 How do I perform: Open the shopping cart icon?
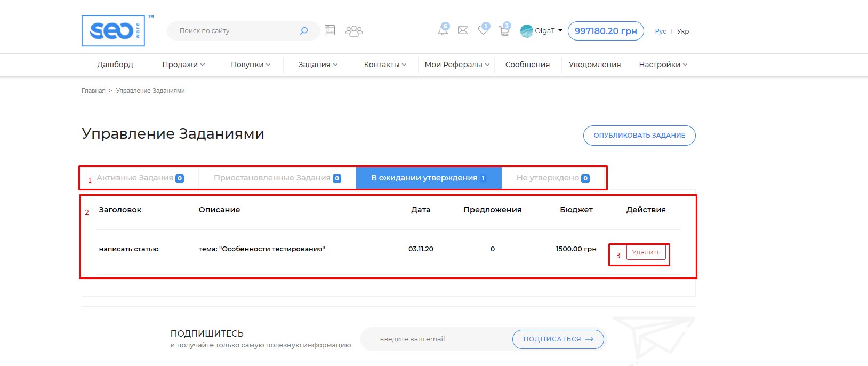[504, 31]
